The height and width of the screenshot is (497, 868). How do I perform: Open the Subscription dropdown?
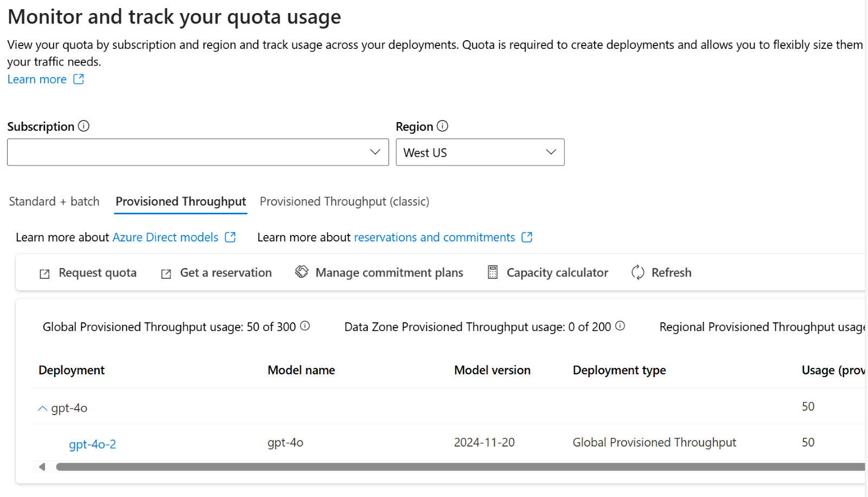[198, 152]
